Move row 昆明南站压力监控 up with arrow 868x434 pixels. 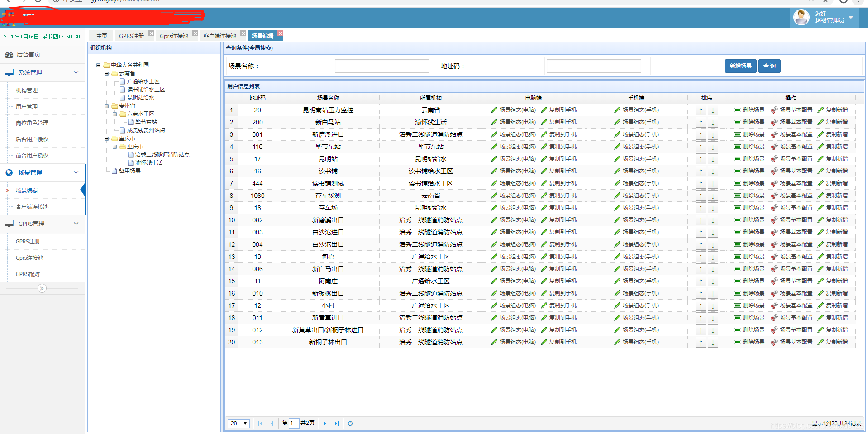click(701, 110)
